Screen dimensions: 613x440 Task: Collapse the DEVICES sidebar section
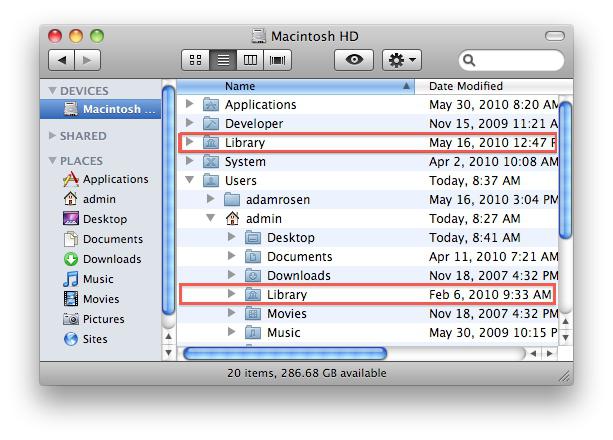[52, 91]
